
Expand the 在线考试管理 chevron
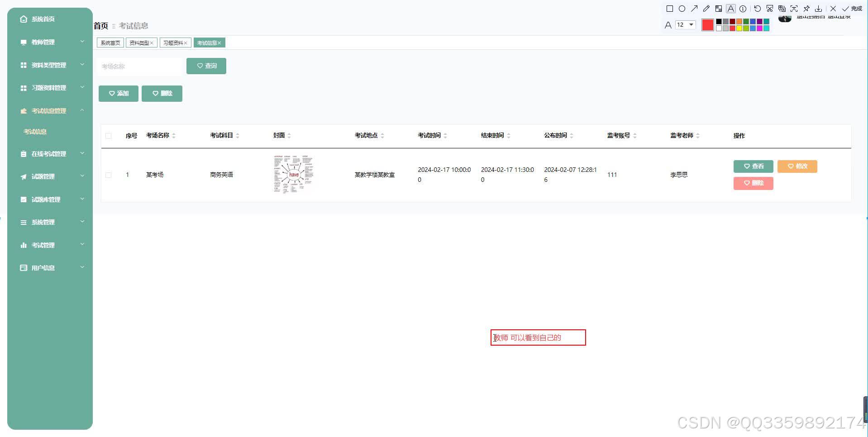tap(82, 153)
